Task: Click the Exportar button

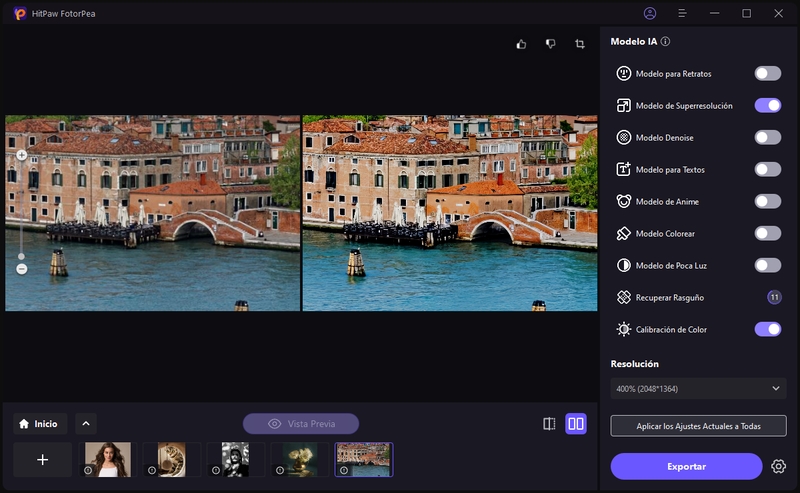Action: pyautogui.click(x=686, y=466)
